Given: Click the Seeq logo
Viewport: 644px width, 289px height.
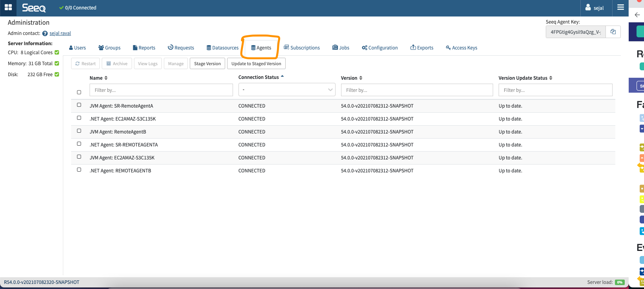Looking at the screenshot, I should (34, 8).
